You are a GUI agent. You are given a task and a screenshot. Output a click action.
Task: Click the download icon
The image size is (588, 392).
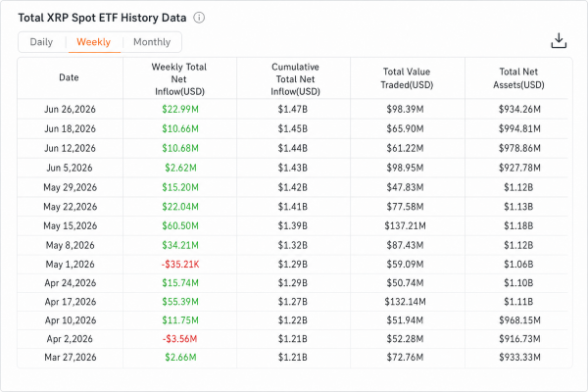pyautogui.click(x=559, y=41)
